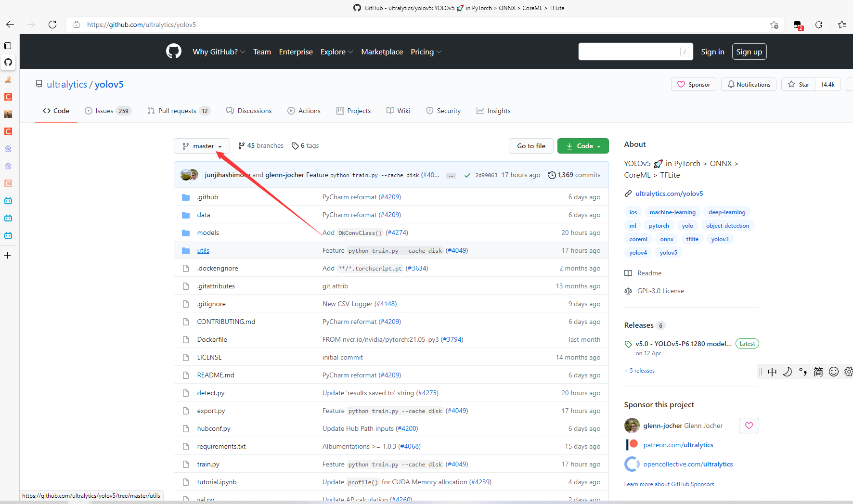The height and width of the screenshot is (504, 853).
Task: Toggle IME simplified 简 character mode
Action: (x=818, y=372)
